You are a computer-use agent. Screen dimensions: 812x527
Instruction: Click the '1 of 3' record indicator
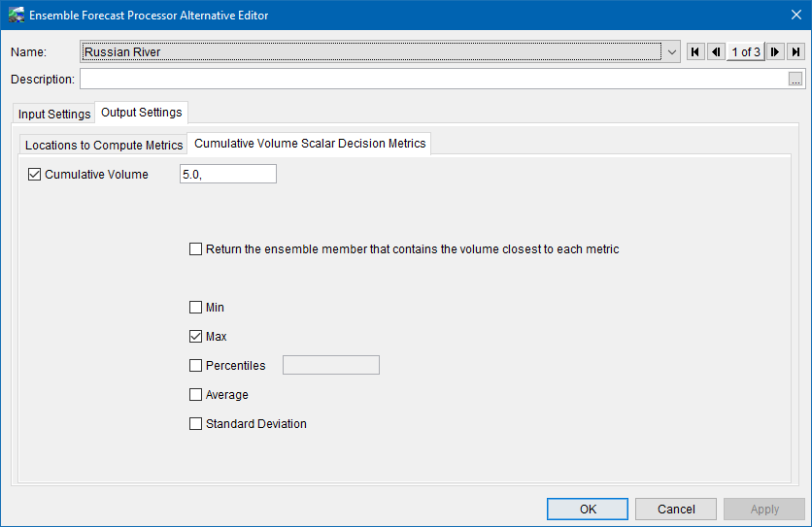click(746, 51)
